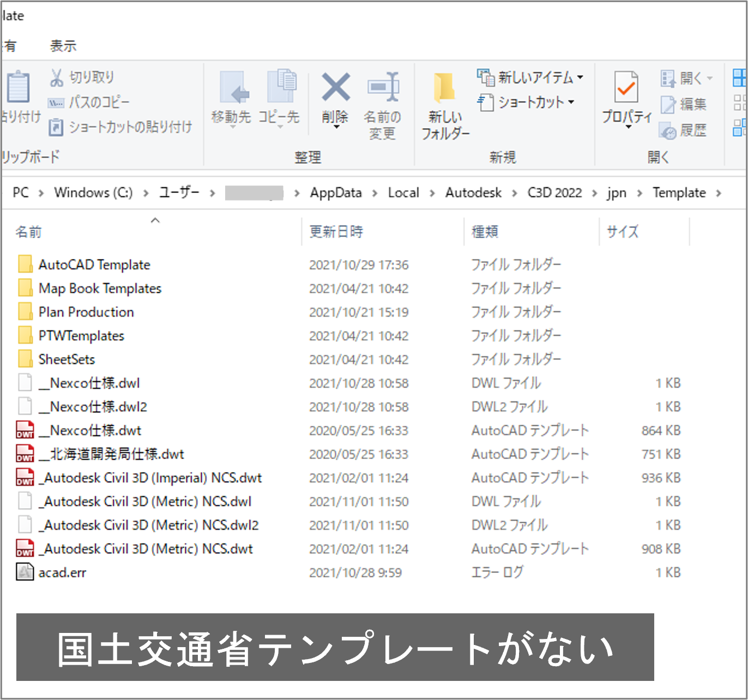Viewport: 748px width, 700px height.
Task: Sort by the Name (名前) column header
Action: [28, 232]
